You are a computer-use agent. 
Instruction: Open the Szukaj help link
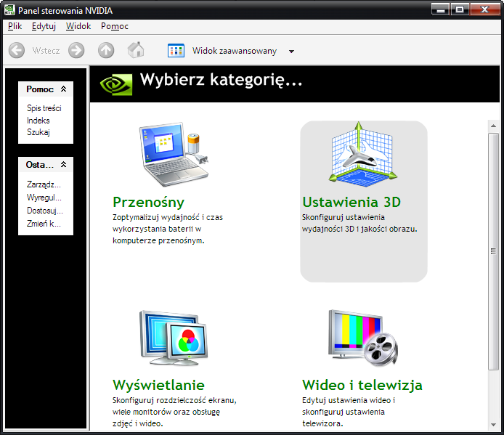[38, 132]
